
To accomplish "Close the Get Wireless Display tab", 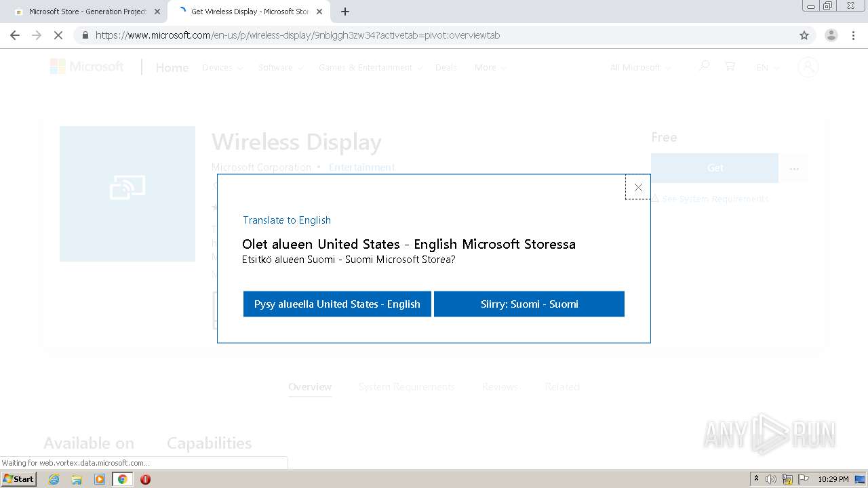I will coord(319,12).
